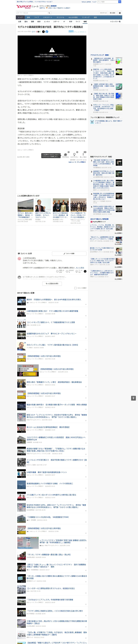138x644 pixels.
Task: Select the エキスパート tab
Action: pyautogui.click(x=48, y=17)
